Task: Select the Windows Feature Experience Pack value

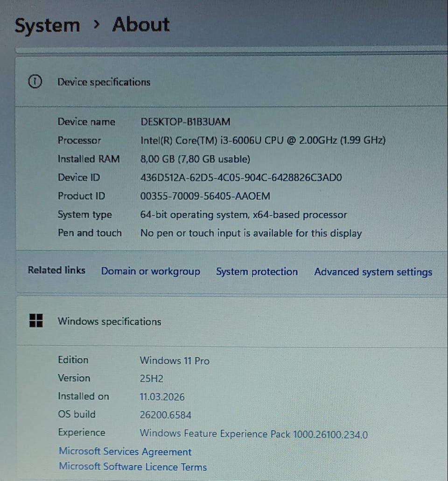Action: point(253,434)
